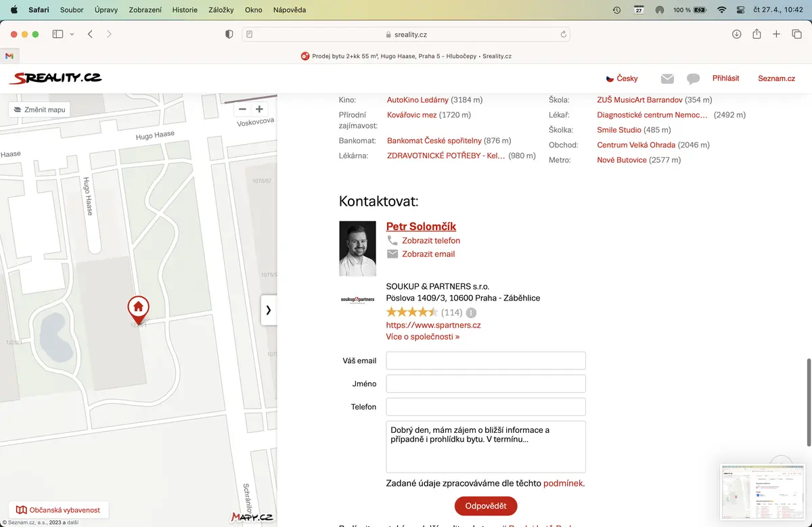Open Time Machine icon in menu bar
This screenshot has width=812, height=527.
616,10
